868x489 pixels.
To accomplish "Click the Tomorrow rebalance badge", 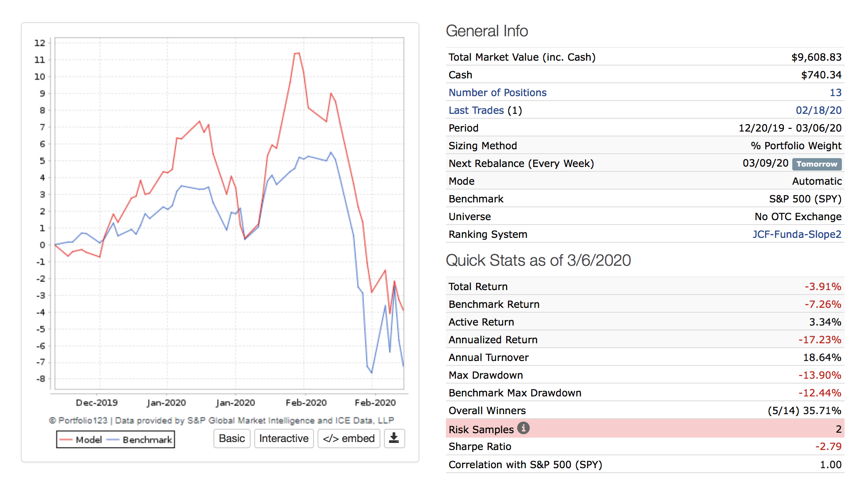I will click(x=817, y=164).
